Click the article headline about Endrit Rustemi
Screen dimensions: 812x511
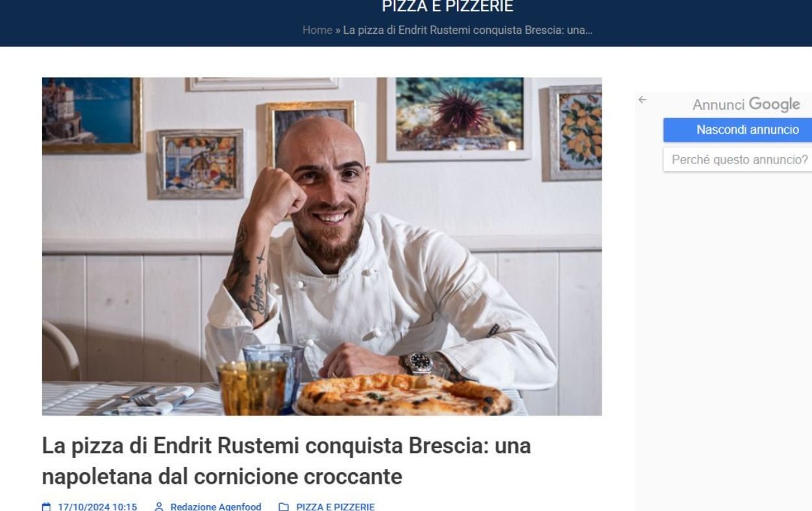286,462
